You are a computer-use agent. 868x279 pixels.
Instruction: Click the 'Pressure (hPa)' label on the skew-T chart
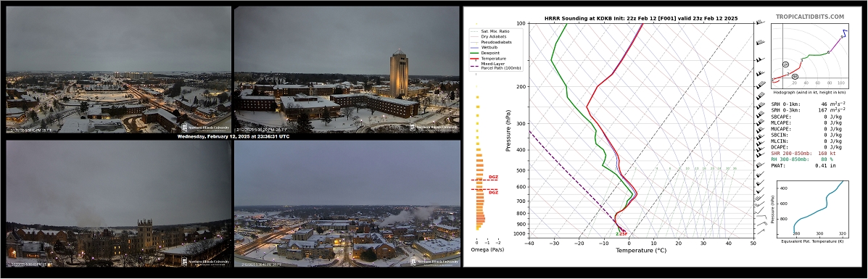coord(508,130)
